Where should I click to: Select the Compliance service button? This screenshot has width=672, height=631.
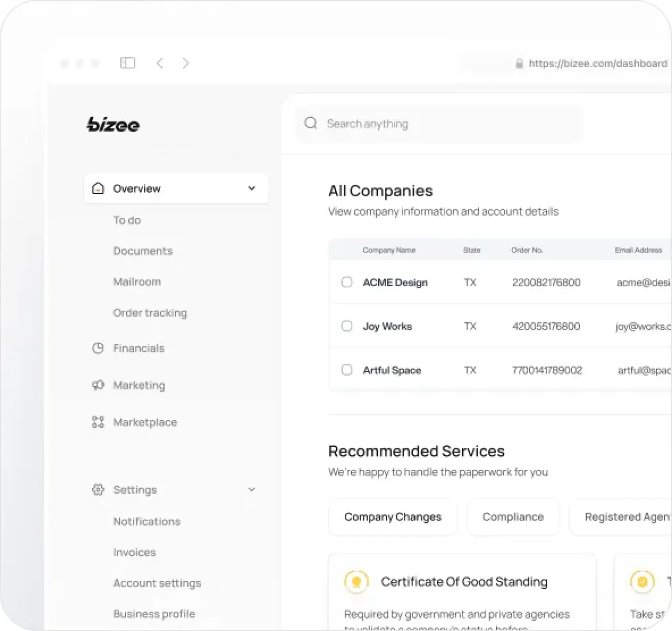[x=513, y=517]
